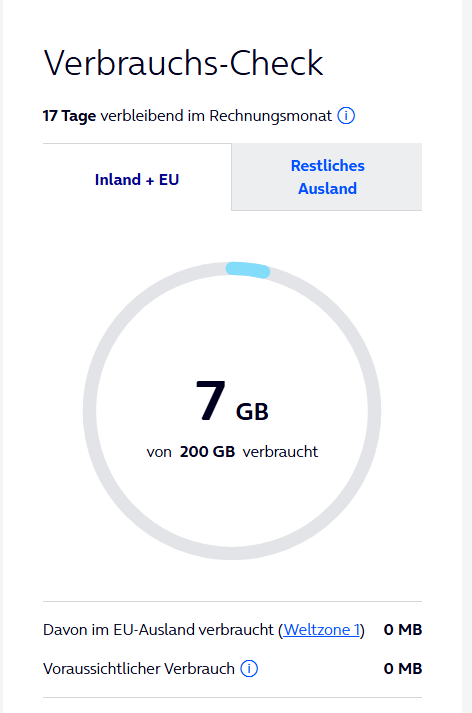Switch to the Restliches Ausland tab

(327, 177)
